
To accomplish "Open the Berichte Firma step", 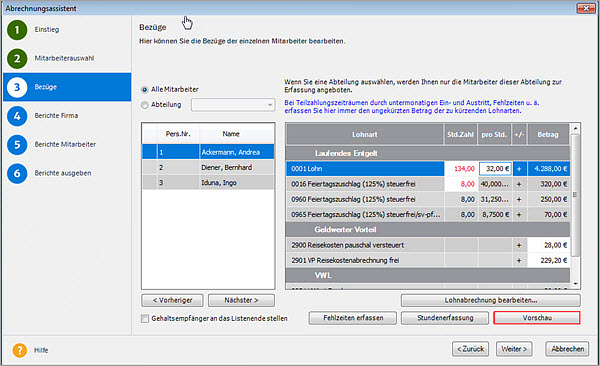I will pos(56,116).
